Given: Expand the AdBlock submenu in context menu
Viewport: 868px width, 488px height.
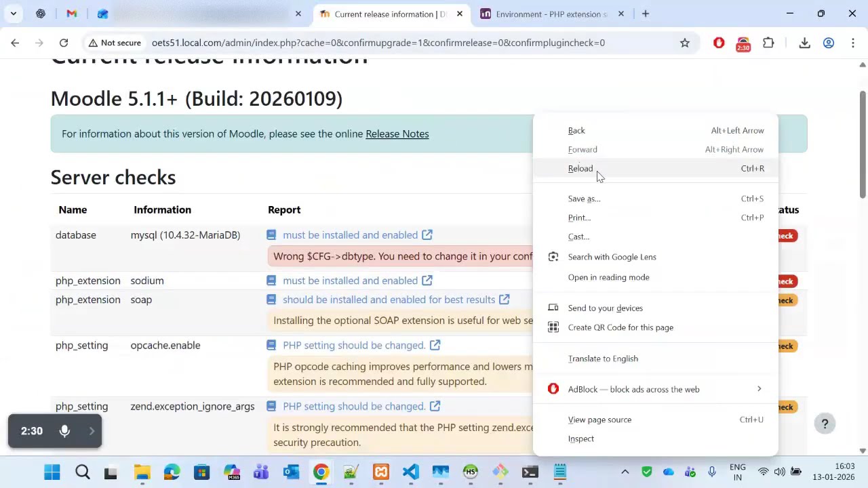Looking at the screenshot, I should pyautogui.click(x=656, y=390).
